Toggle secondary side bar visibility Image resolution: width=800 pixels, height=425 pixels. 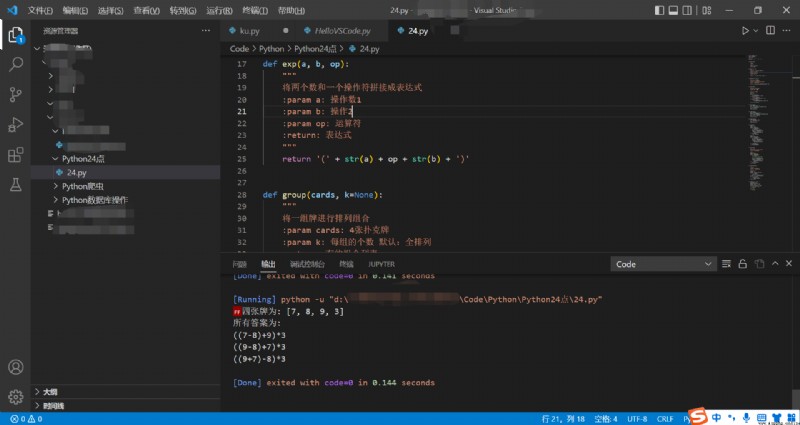687,10
